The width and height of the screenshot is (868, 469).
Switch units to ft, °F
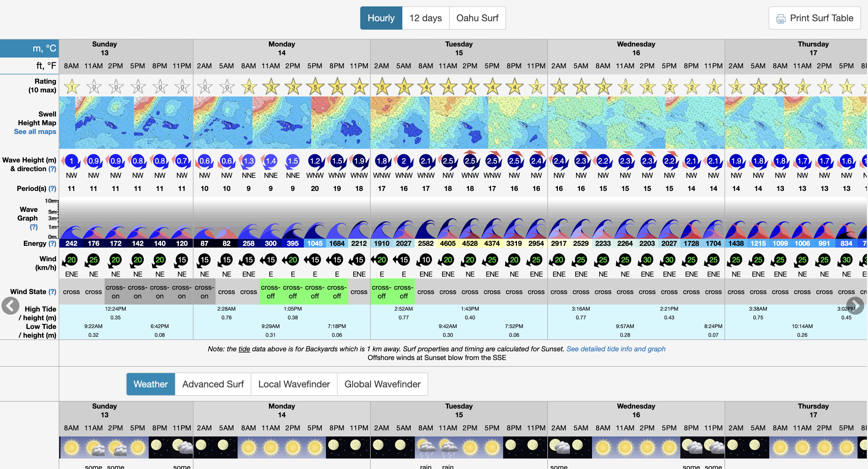tap(29, 66)
